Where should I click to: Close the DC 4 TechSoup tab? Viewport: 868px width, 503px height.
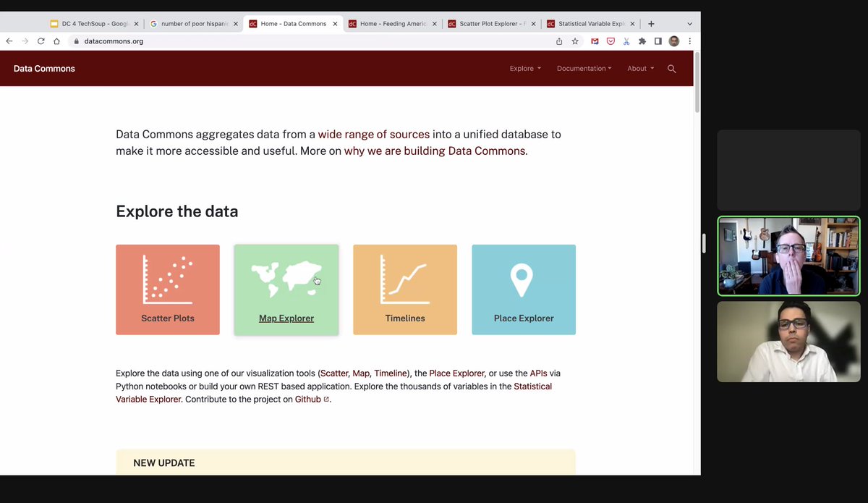tap(136, 24)
